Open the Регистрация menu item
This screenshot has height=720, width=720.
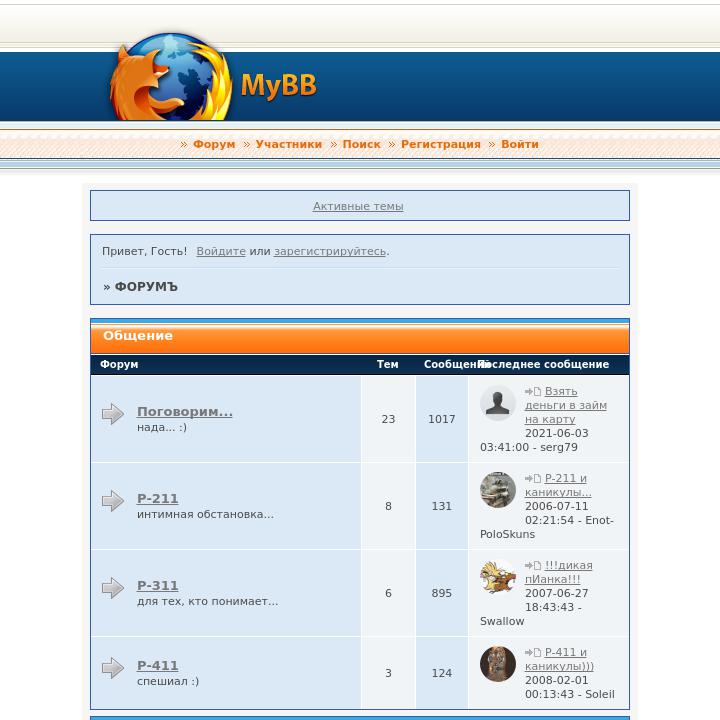[x=441, y=144]
